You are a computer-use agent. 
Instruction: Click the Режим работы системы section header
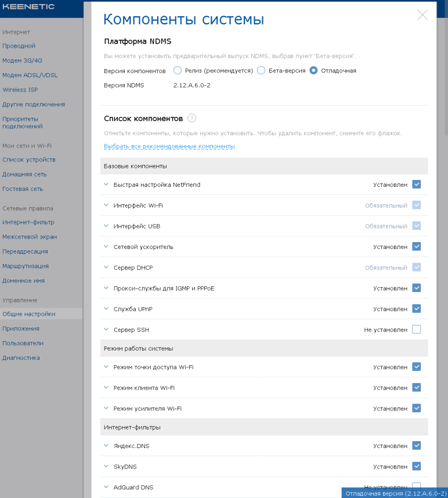[x=264, y=348]
